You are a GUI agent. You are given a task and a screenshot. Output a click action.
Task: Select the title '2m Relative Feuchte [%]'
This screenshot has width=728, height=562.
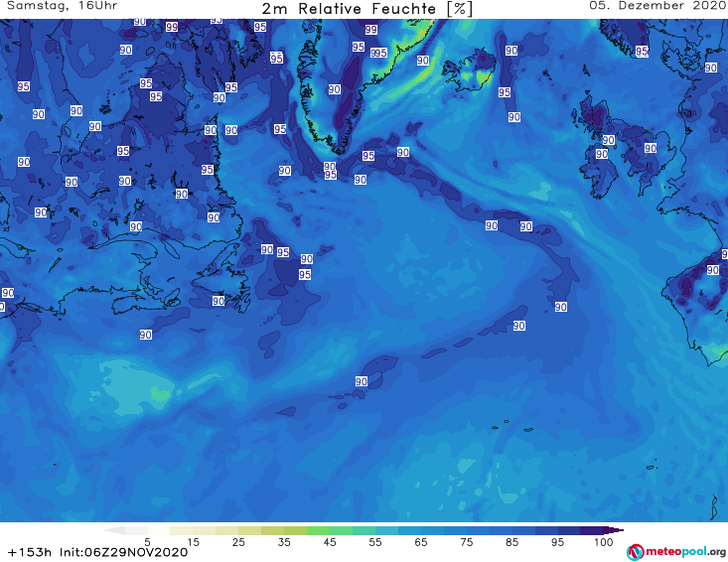pyautogui.click(x=366, y=9)
